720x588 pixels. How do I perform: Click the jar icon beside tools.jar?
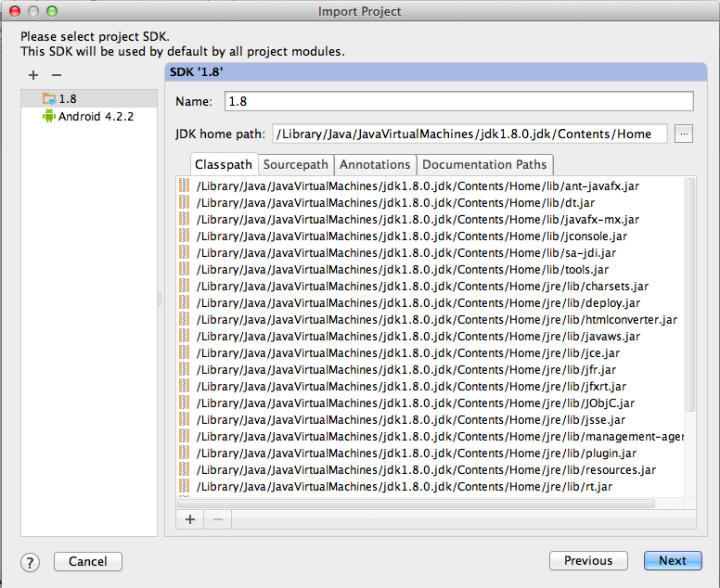click(x=184, y=270)
